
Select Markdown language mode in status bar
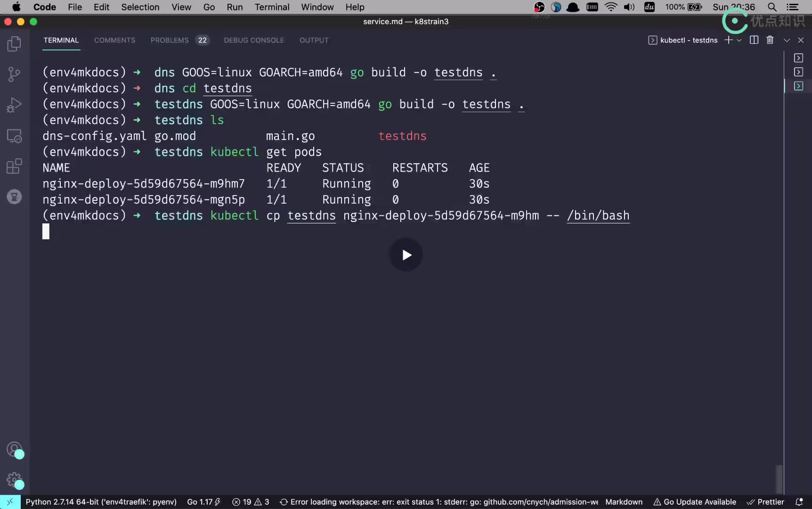(x=624, y=502)
